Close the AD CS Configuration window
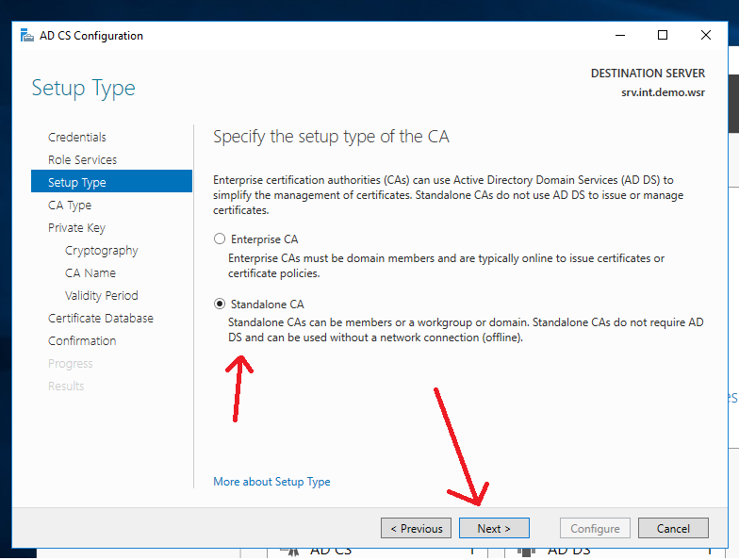Screen dimensions: 739x560 coord(705,36)
